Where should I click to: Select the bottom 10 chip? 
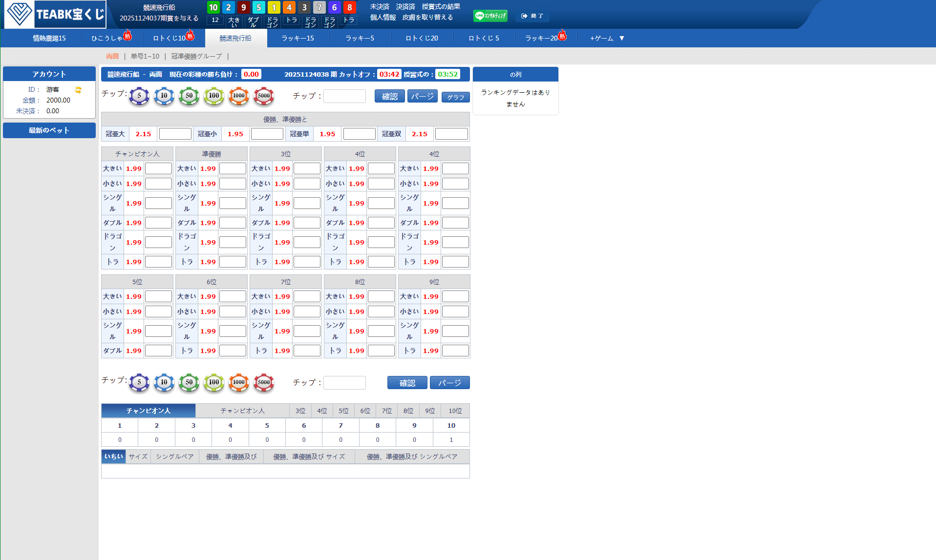pos(164,383)
